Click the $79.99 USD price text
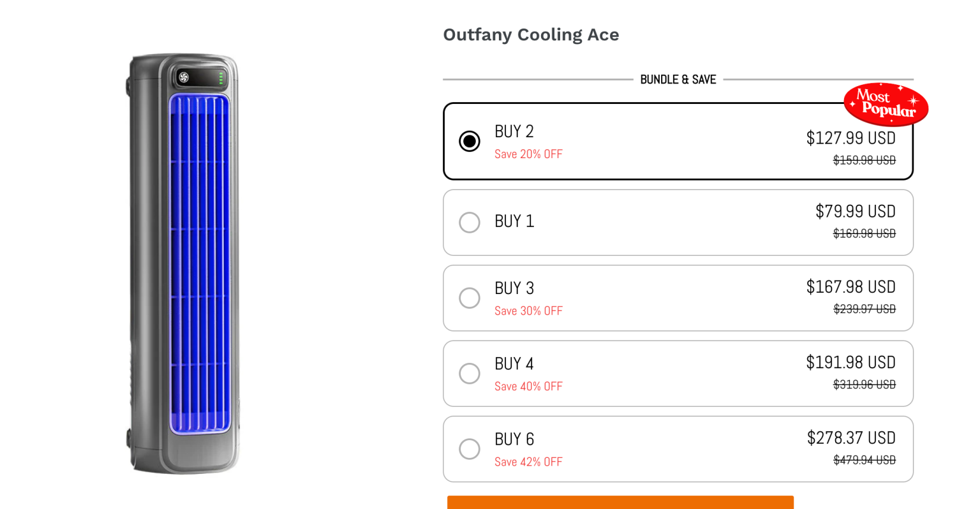 click(855, 211)
